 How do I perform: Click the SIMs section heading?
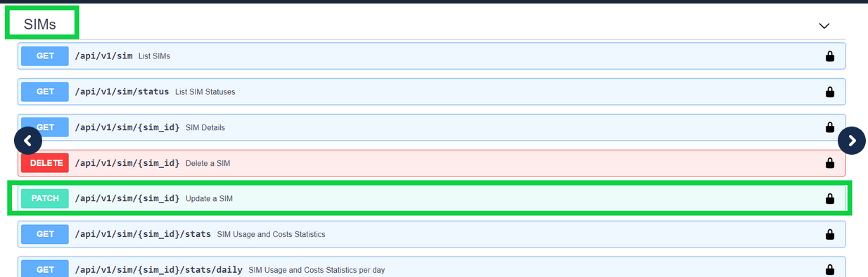pos(40,25)
